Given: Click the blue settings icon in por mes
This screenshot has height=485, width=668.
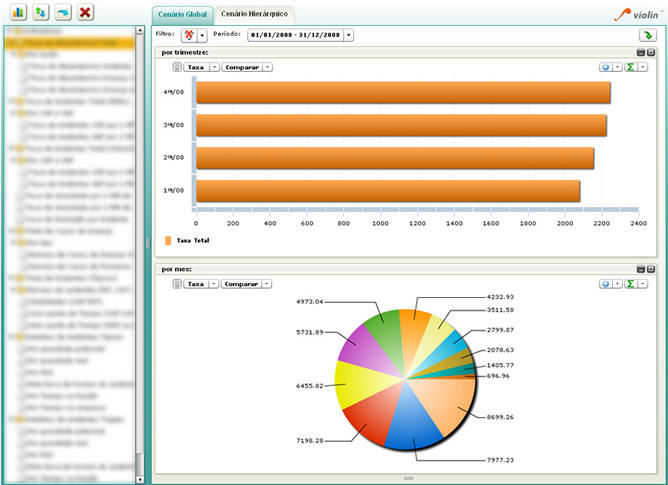Looking at the screenshot, I should point(606,284).
